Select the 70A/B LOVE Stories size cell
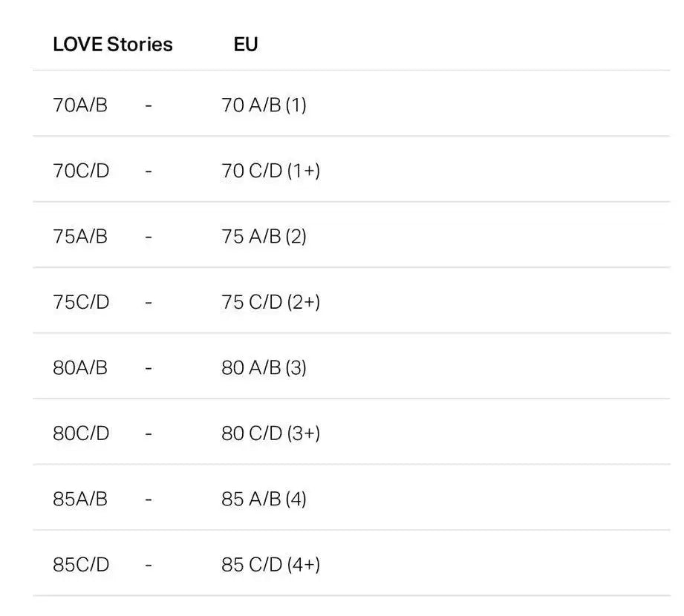Image resolution: width=684 pixels, height=616 pixels. coord(80,105)
